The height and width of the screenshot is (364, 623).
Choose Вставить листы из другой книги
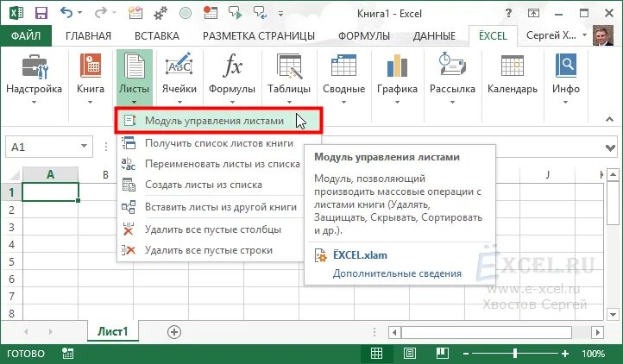211,207
